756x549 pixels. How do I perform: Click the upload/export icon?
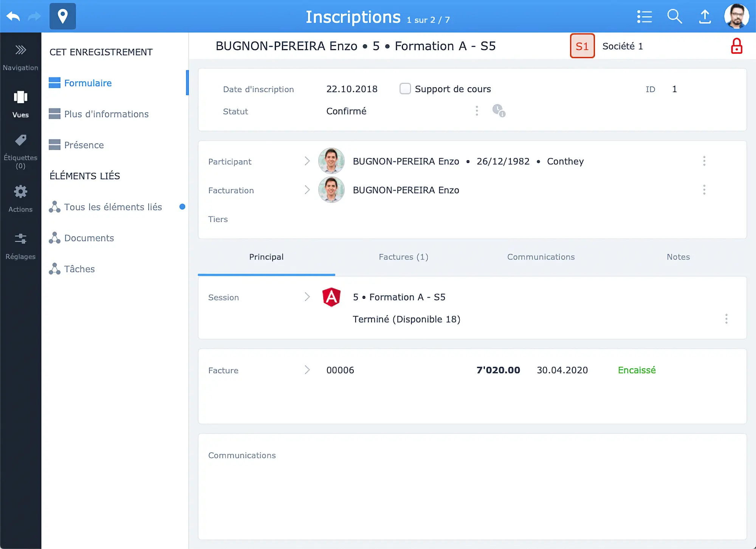click(x=705, y=17)
